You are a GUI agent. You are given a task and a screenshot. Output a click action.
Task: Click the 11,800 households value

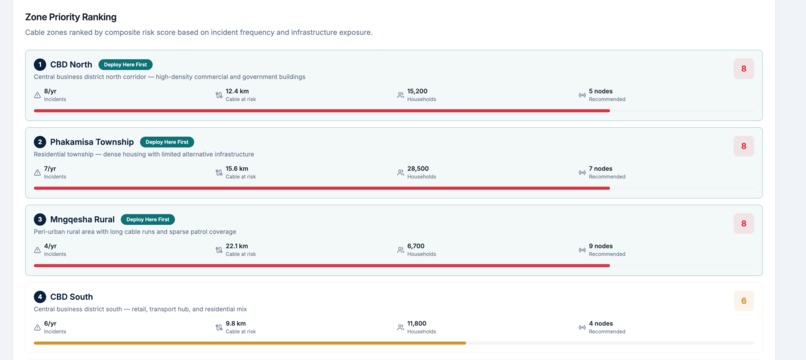pyautogui.click(x=417, y=323)
